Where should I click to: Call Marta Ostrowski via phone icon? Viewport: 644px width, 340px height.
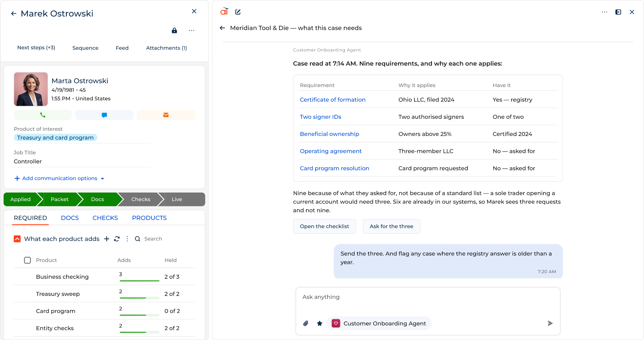(43, 115)
